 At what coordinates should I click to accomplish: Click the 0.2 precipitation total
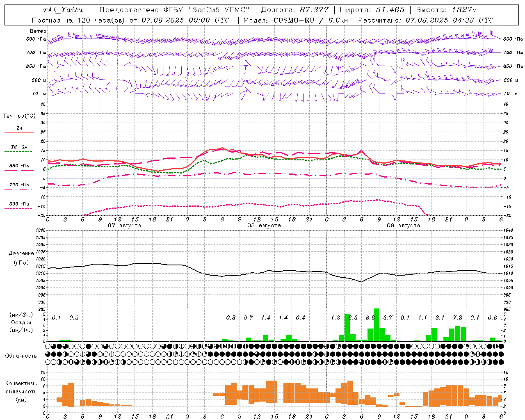pyautogui.click(x=74, y=318)
